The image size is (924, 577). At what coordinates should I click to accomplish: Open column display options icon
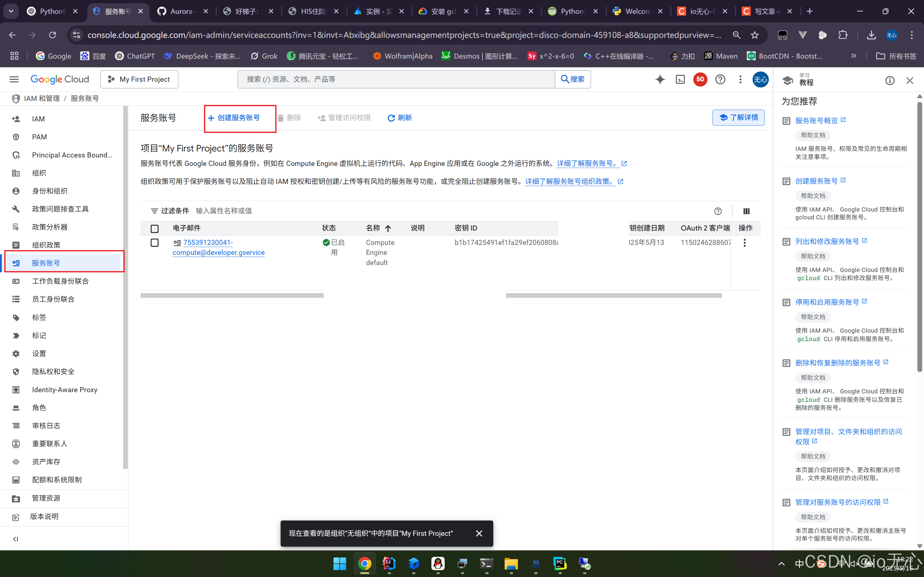[746, 211]
